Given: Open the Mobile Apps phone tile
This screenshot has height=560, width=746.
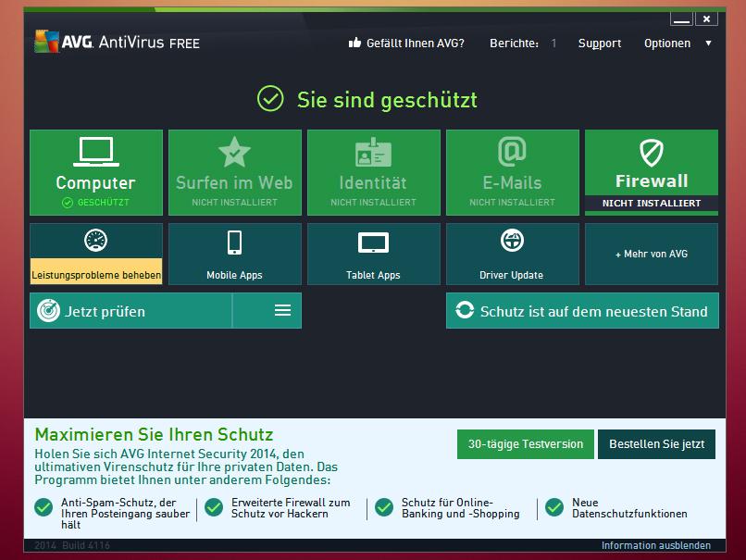Looking at the screenshot, I should coord(235,254).
